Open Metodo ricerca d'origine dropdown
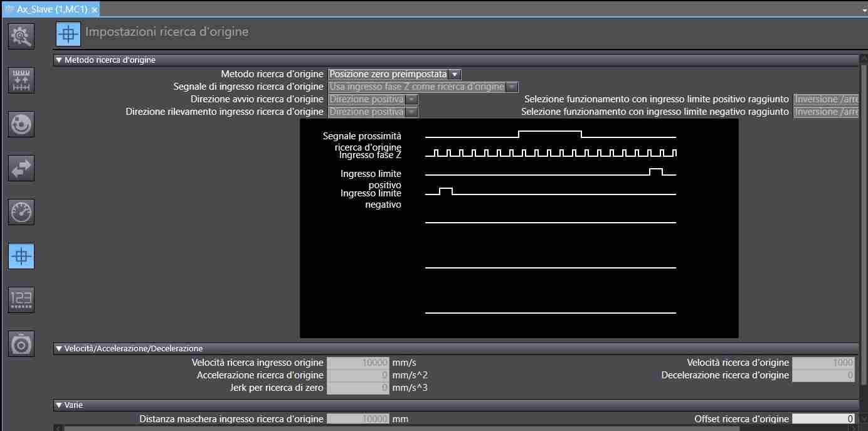This screenshot has height=431, width=868. (x=455, y=74)
